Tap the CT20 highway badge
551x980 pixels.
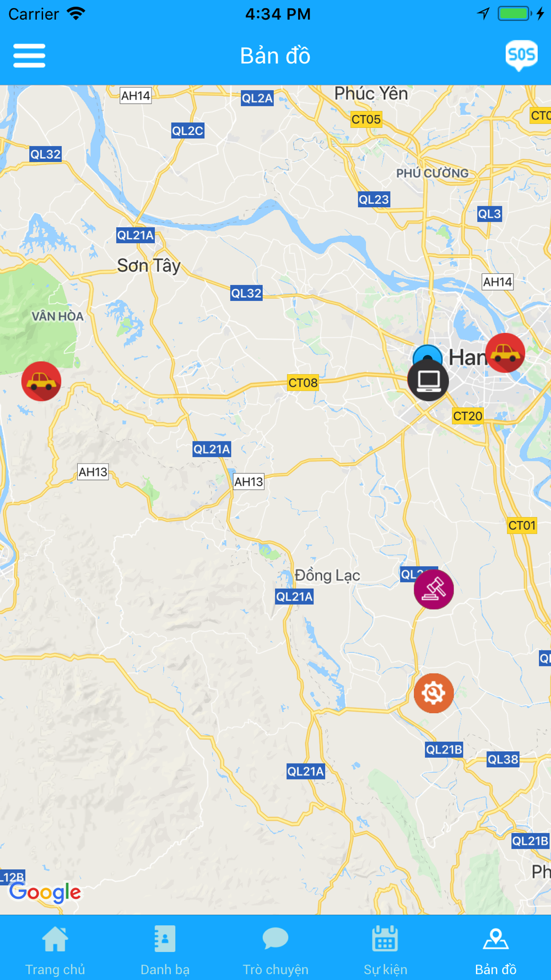(x=468, y=416)
